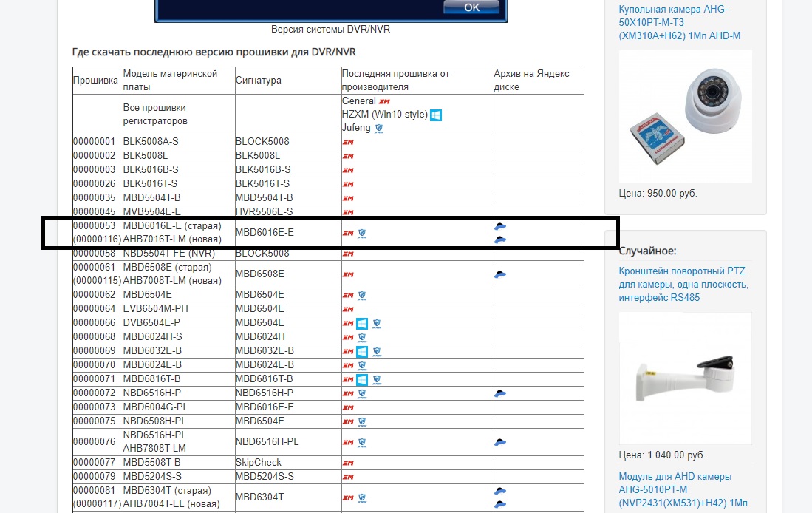Click Jufeng icon in MBD6024H-S row

tap(362, 338)
